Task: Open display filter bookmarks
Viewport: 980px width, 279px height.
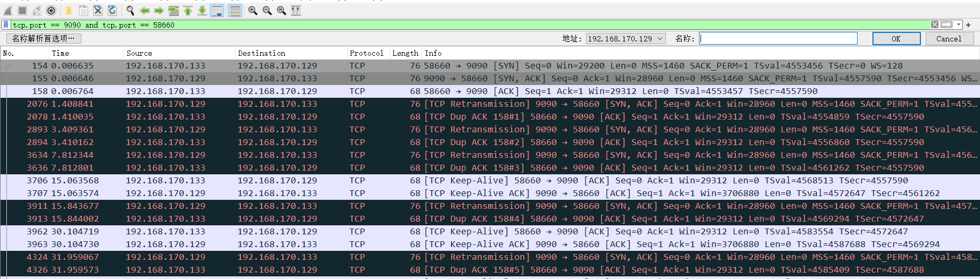Action: coord(6,25)
